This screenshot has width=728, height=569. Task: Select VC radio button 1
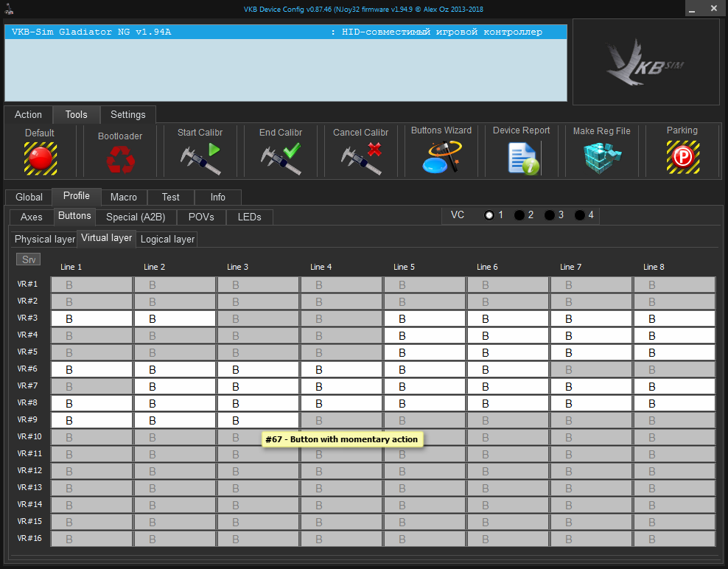point(489,215)
